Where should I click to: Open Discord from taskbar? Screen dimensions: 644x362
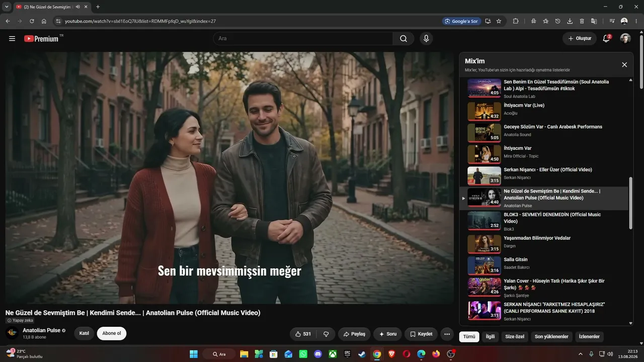coord(317,354)
